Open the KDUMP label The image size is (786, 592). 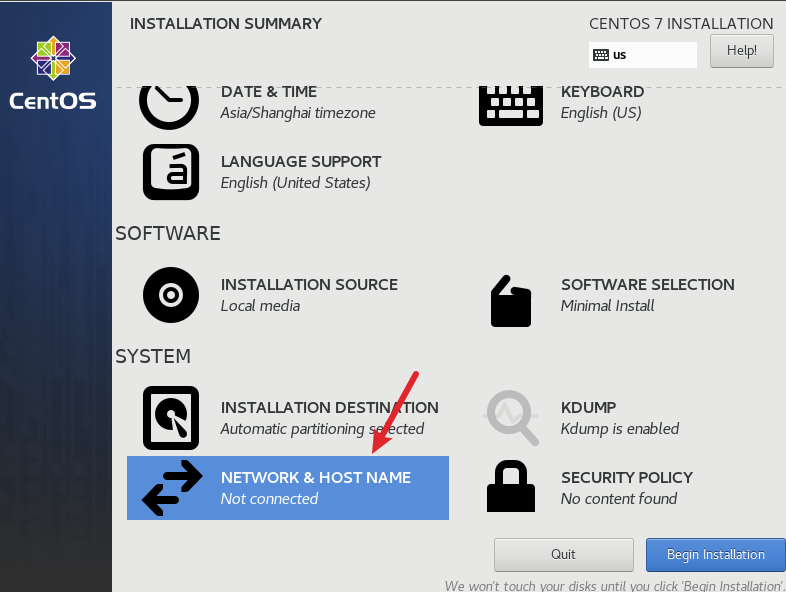tap(588, 407)
